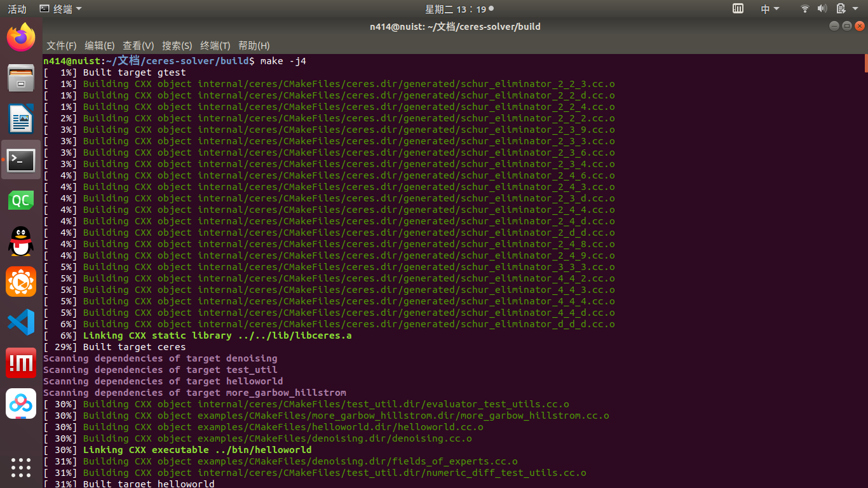
Task: Click the Wi-Fi status icon
Action: (805, 9)
